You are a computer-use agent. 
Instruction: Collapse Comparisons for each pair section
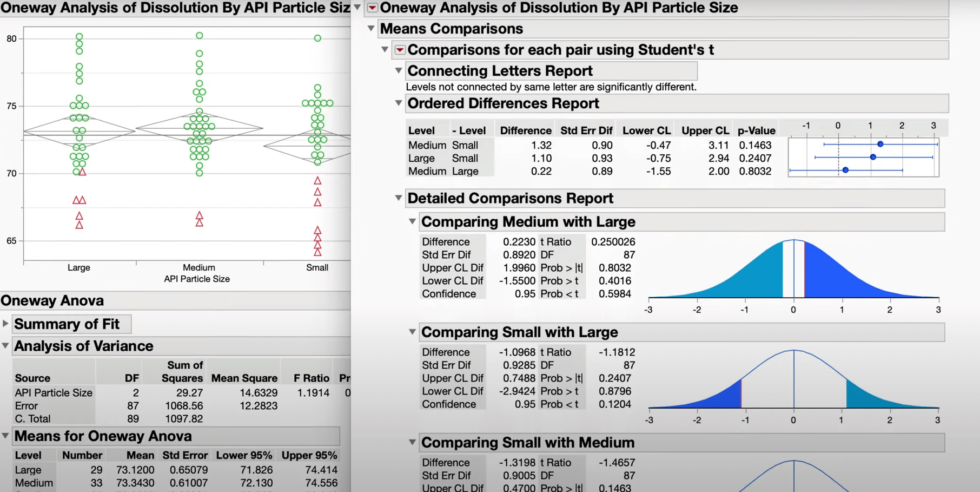tap(385, 49)
